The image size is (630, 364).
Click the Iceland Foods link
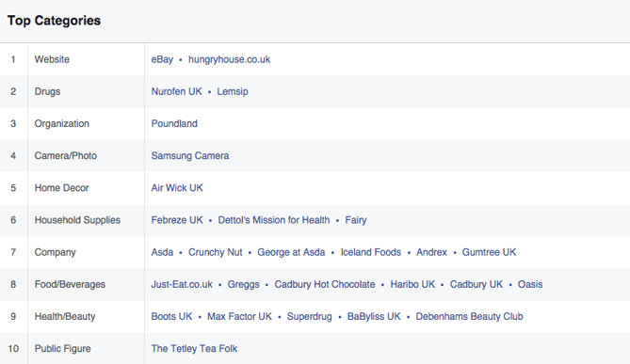(370, 252)
